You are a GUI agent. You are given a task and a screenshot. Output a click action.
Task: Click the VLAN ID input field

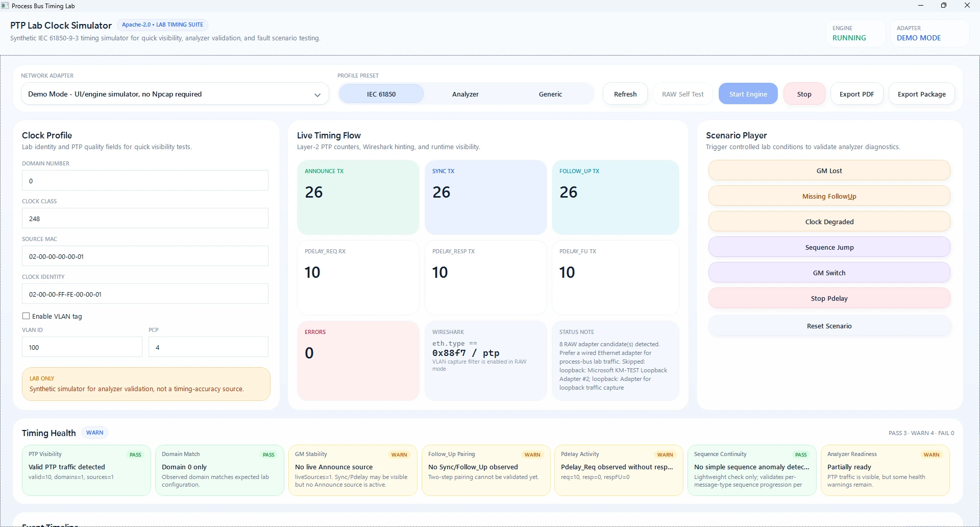point(82,347)
